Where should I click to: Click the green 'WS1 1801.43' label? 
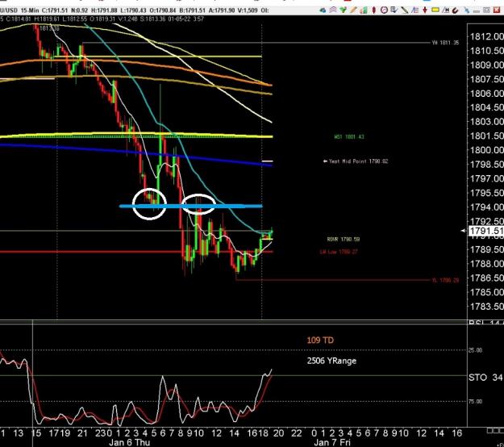point(349,136)
